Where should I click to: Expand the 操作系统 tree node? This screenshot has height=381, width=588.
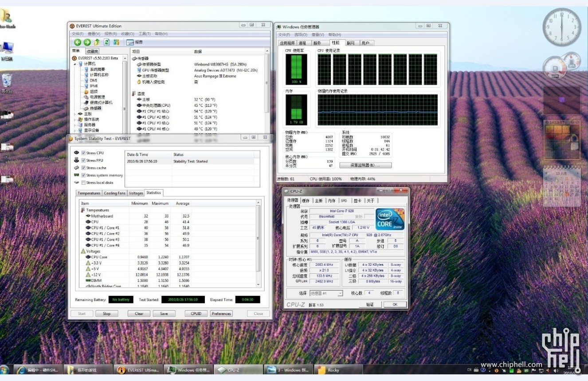point(75,119)
